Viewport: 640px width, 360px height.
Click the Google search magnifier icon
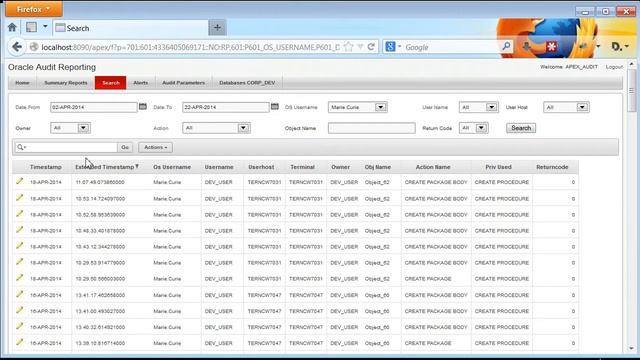tap(507, 46)
